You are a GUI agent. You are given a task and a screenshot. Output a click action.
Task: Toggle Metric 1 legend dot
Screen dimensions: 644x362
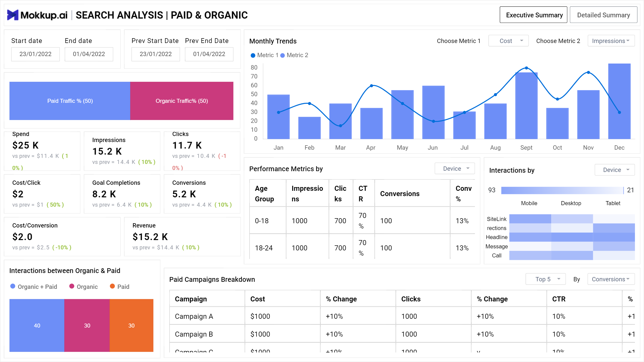(x=253, y=55)
